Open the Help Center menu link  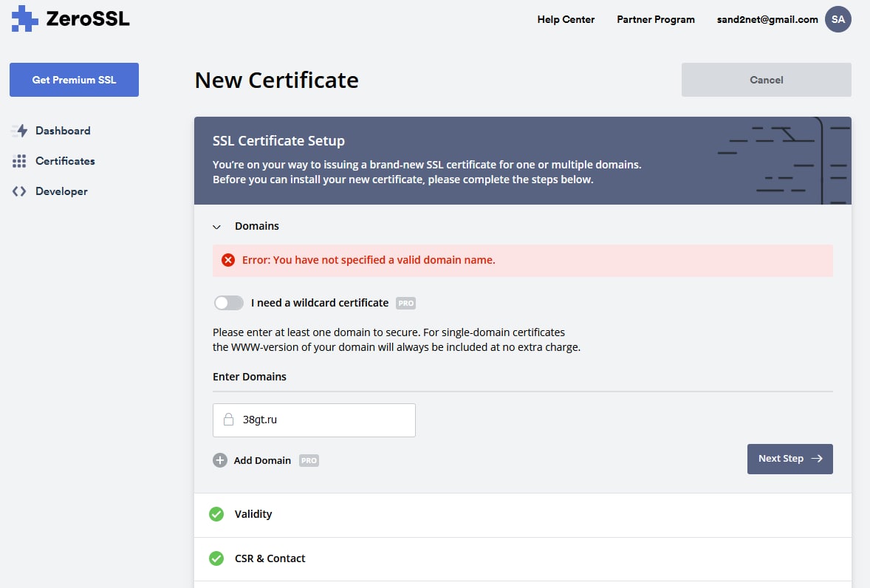point(566,20)
